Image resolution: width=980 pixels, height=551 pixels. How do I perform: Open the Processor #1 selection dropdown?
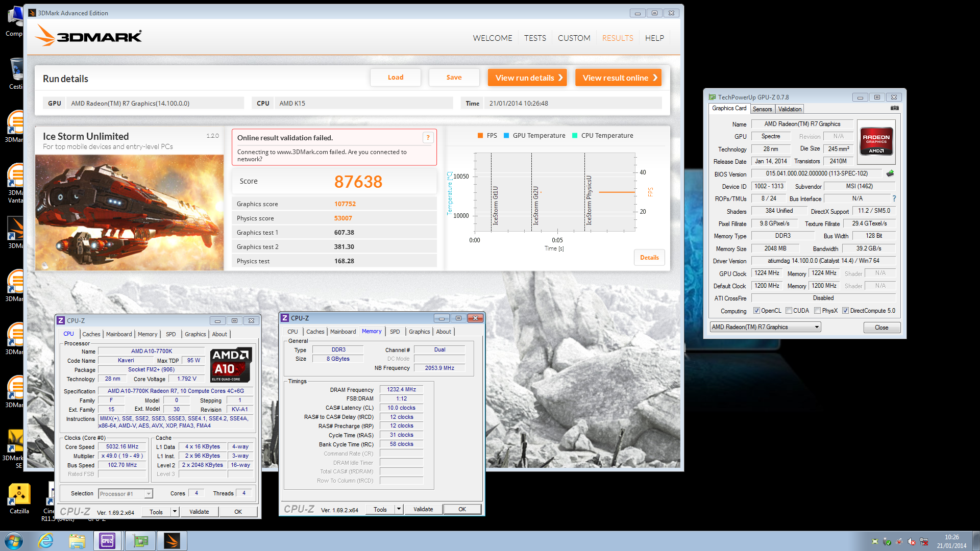click(125, 493)
